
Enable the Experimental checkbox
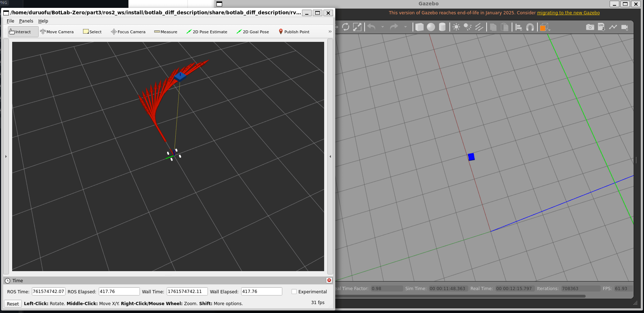294,292
